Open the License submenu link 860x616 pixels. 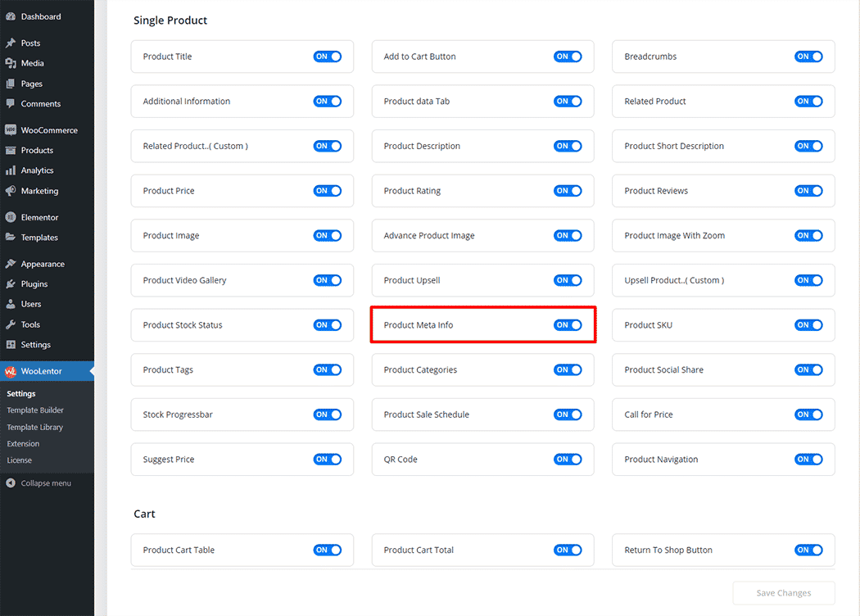(20, 460)
